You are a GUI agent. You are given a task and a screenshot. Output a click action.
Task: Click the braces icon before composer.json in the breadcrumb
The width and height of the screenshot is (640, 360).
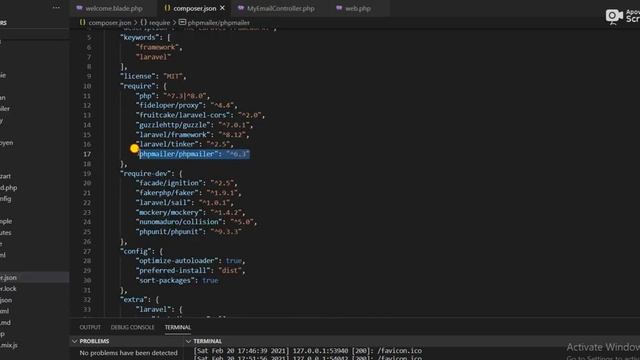[82, 22]
